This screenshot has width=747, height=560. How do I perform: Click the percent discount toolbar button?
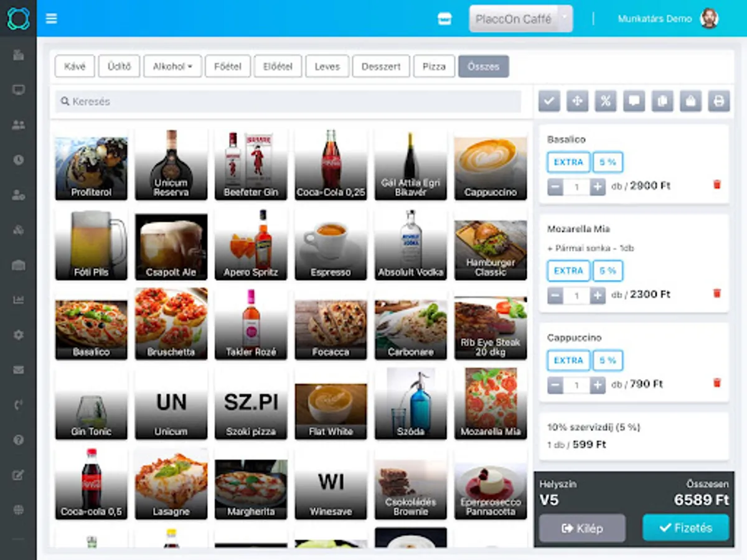(606, 101)
